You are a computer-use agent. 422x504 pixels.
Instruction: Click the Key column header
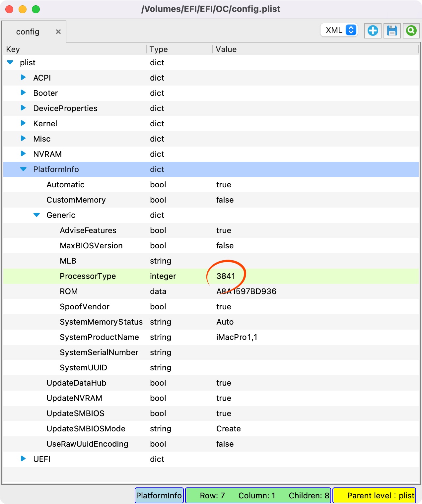pos(13,49)
